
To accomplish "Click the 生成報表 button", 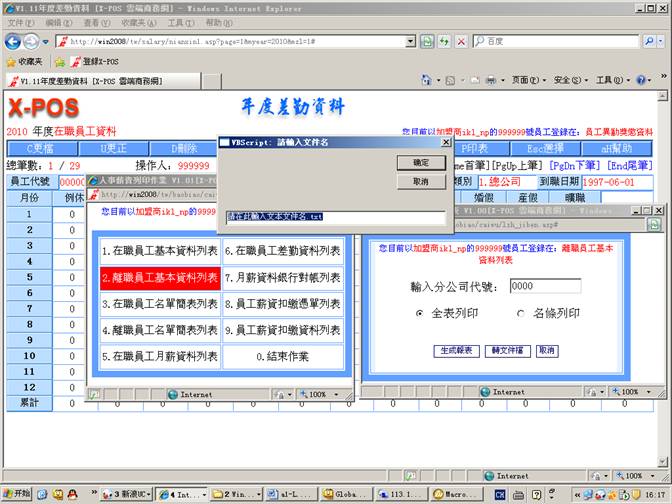I will pos(456,351).
